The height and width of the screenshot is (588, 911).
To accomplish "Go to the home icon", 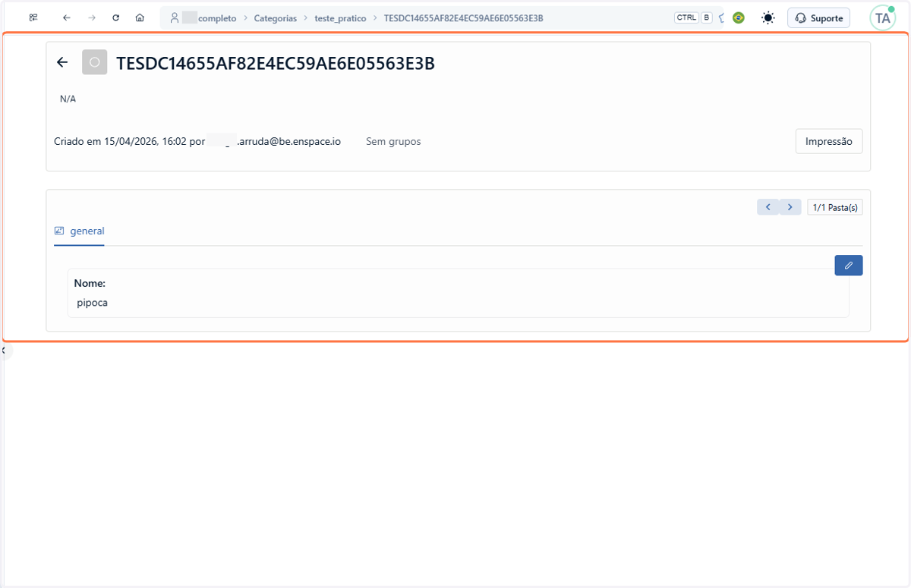I will 140,17.
